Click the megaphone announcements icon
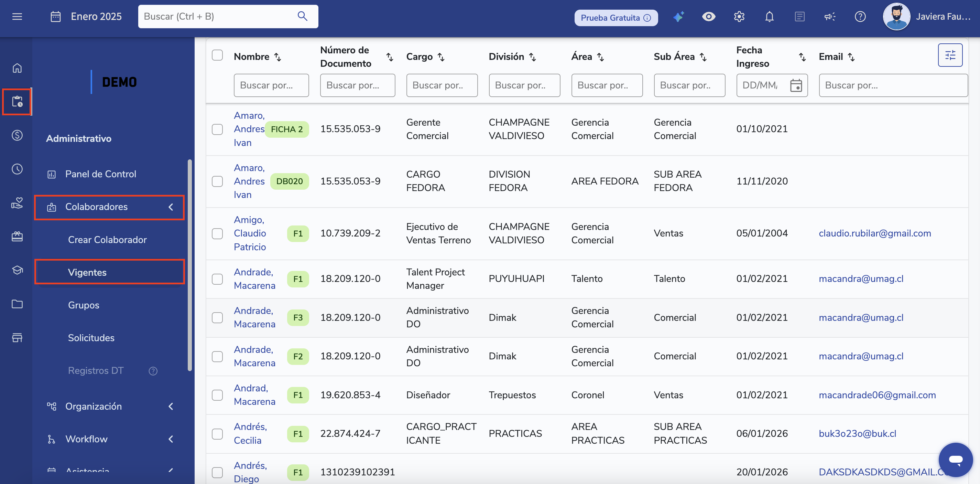 coord(829,17)
